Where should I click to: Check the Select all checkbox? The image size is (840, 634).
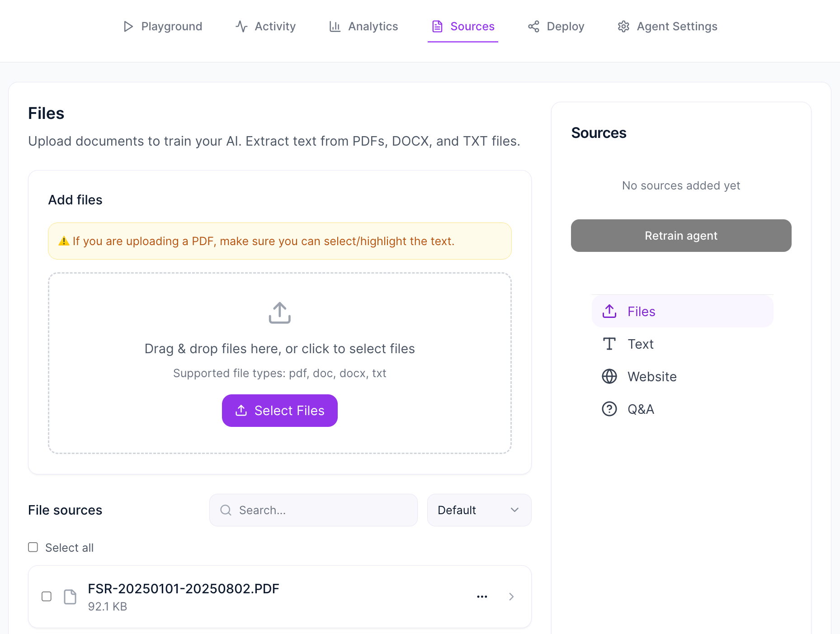point(33,547)
